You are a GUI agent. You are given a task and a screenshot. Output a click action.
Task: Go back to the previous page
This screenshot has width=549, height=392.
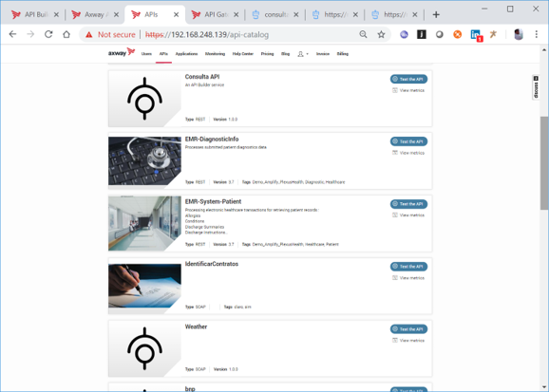click(x=12, y=34)
